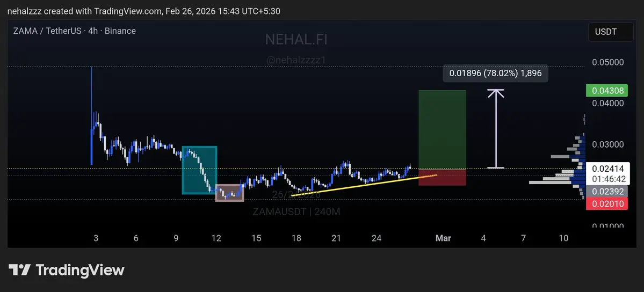644x292 pixels.
Task: Click the 0.05000 price axis value
Action: pos(608,62)
